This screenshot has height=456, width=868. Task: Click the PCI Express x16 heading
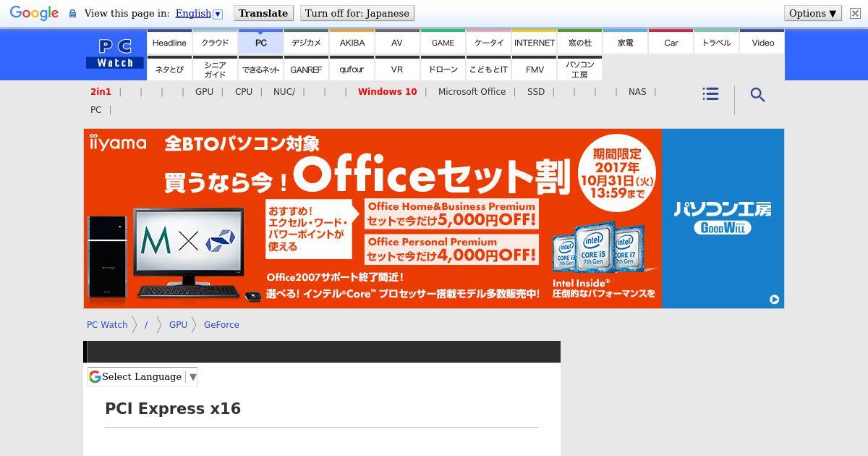(x=173, y=409)
